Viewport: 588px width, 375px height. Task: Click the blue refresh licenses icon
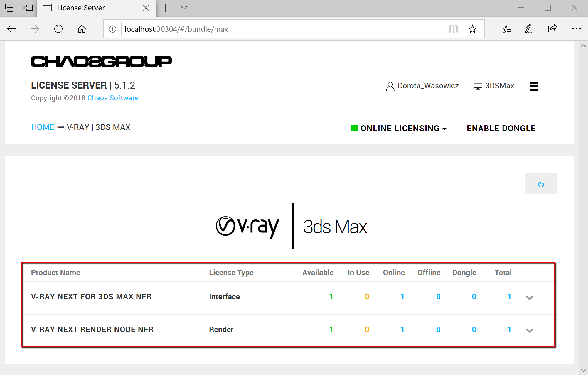541,184
